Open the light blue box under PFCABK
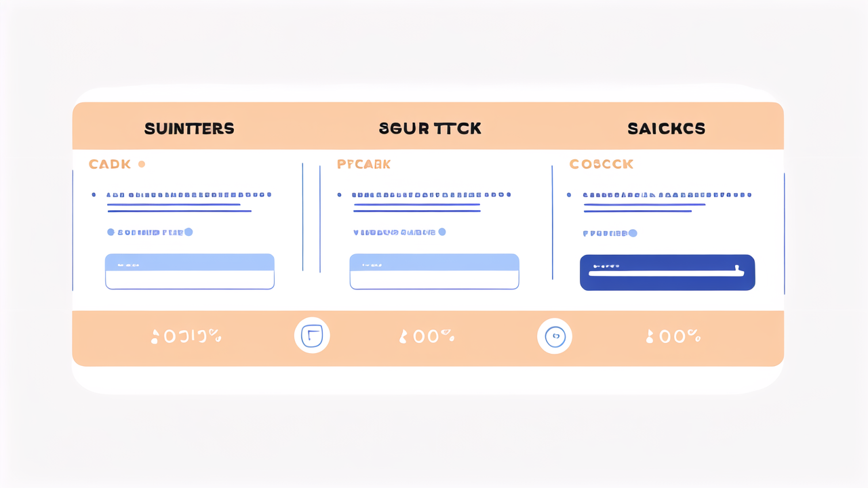868x488 pixels. (x=434, y=272)
